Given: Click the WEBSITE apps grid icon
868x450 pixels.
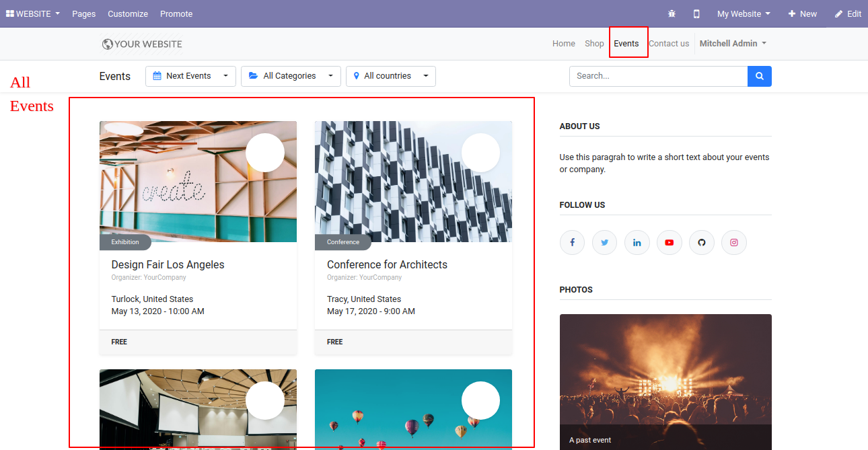Looking at the screenshot, I should coord(10,13).
